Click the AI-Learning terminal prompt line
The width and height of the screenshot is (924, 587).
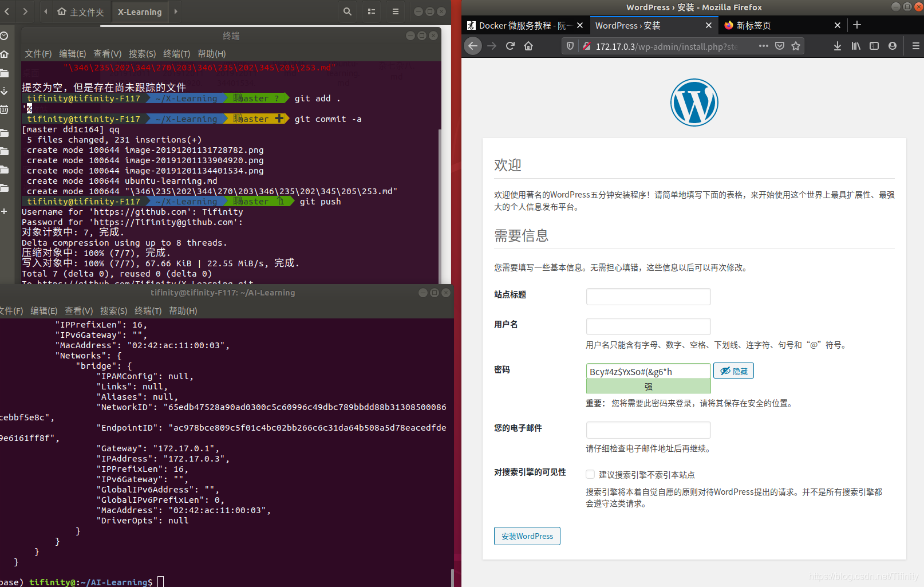click(82, 582)
